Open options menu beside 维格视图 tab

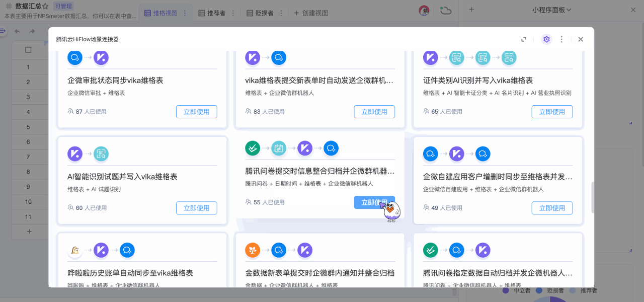(185, 13)
